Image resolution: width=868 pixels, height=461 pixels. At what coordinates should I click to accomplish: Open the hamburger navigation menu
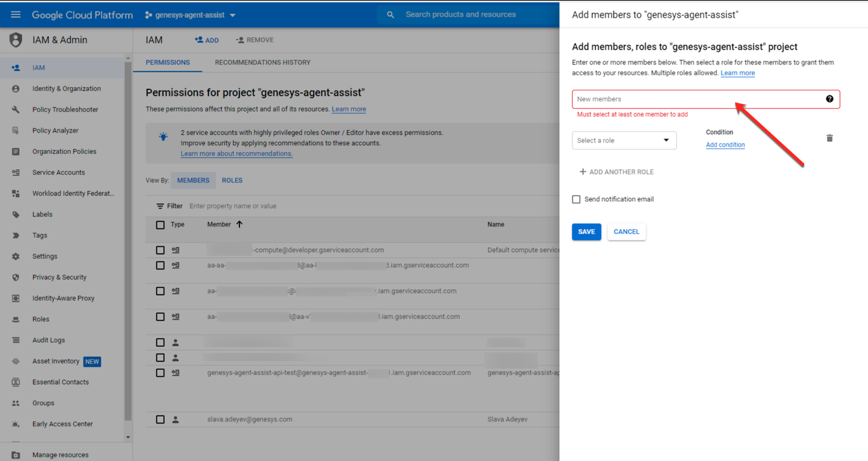[15, 14]
